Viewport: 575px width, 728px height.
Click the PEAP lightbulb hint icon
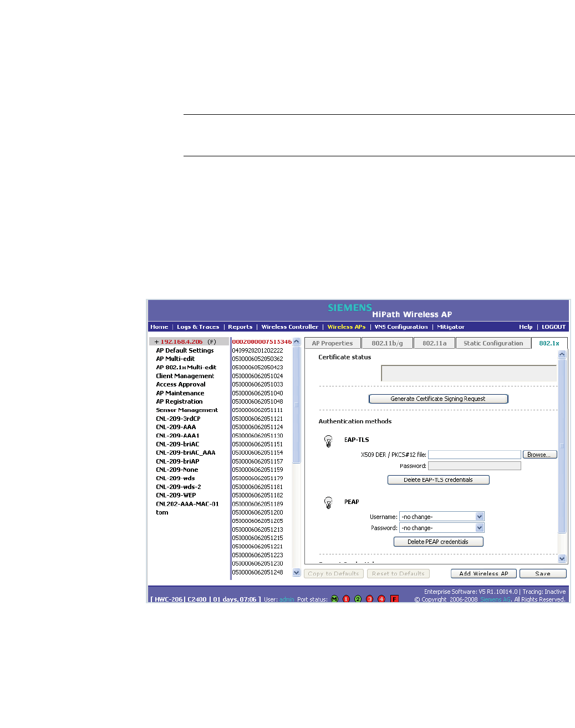click(x=328, y=503)
